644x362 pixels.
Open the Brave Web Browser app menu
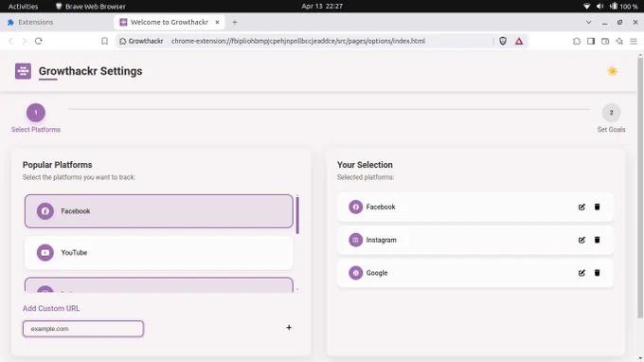[90, 7]
